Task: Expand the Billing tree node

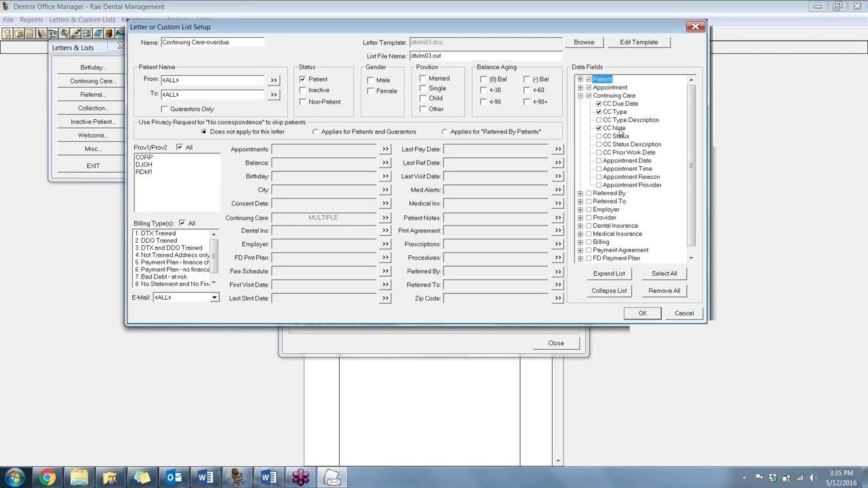Action: point(580,242)
